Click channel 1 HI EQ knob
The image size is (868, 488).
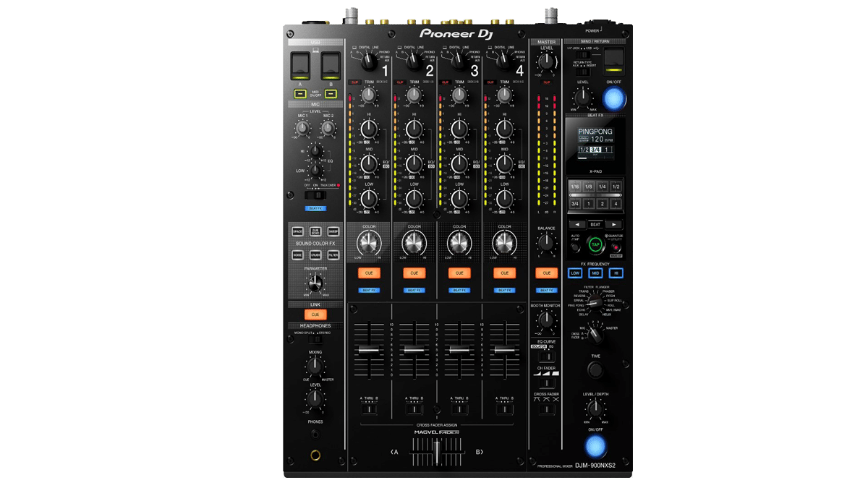coord(368,129)
